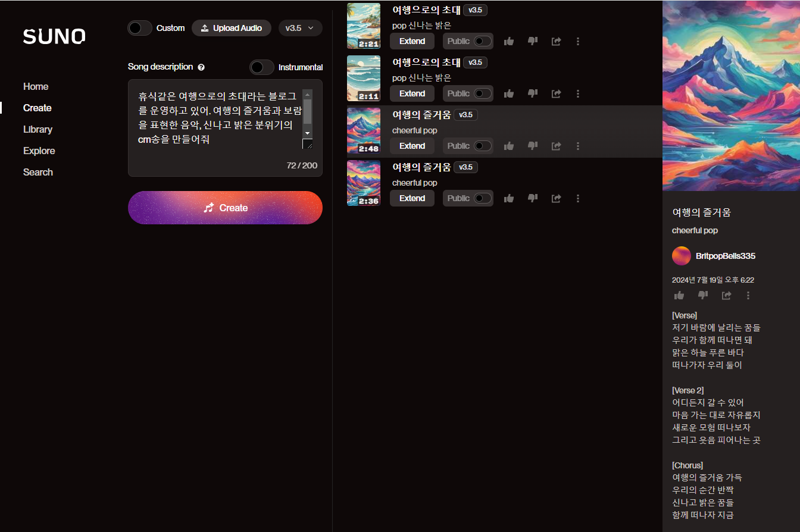Screen dimensions: 800x532
Task: Share the 2:21 여행으로의 초대 song
Action: tap(557, 41)
